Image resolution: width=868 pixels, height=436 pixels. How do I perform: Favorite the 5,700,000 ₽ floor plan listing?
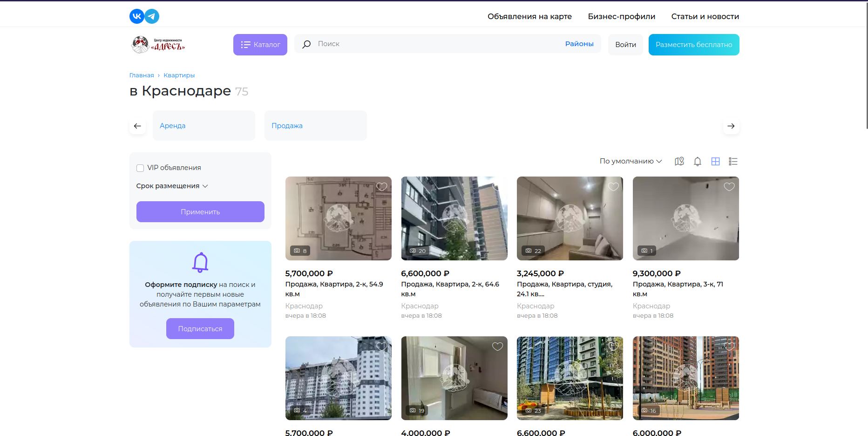382,187
